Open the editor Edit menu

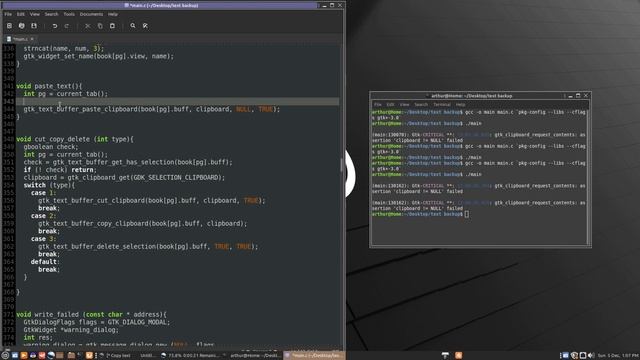20,14
